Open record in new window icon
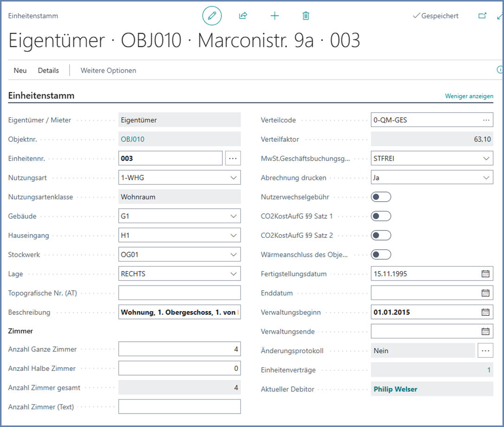Screen dimensions: 504x427 tap(483, 16)
